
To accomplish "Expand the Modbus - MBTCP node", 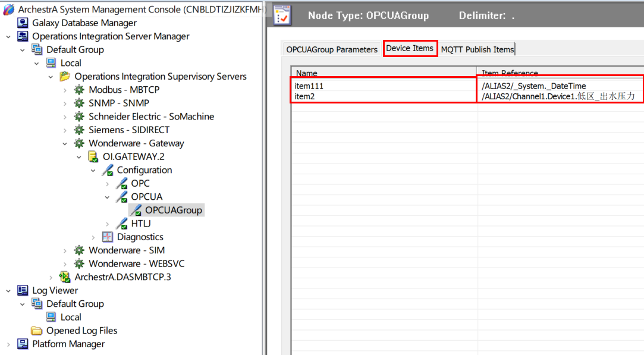I will (66, 89).
